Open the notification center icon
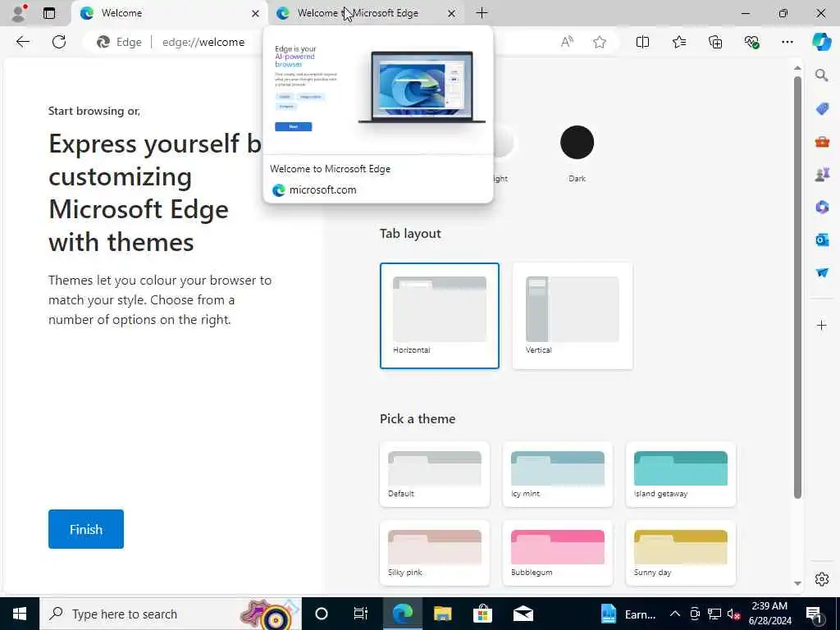The height and width of the screenshot is (630, 840). point(815,614)
